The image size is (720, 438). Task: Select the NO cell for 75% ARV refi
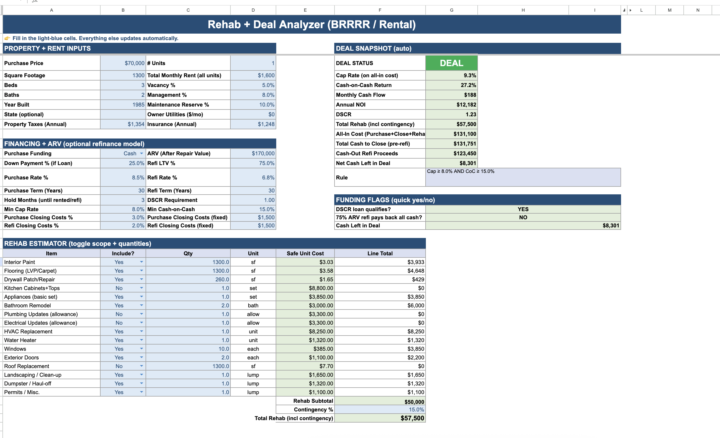pyautogui.click(x=523, y=218)
